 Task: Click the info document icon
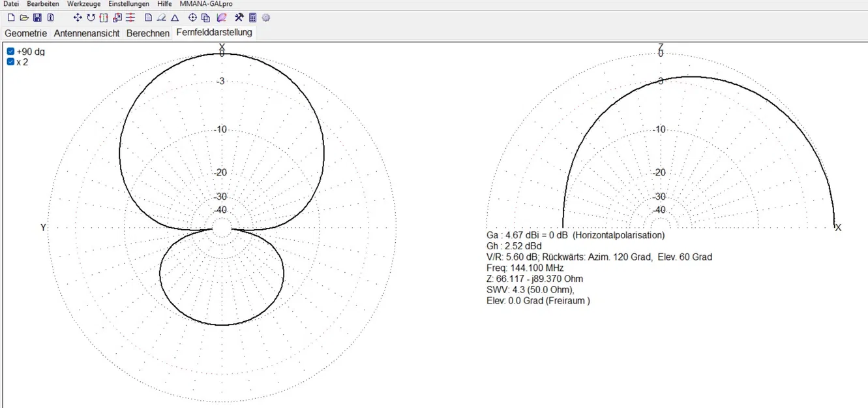pyautogui.click(x=50, y=18)
